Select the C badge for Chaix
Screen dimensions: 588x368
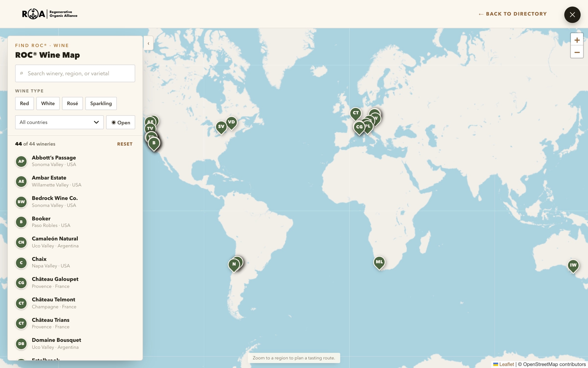click(21, 263)
